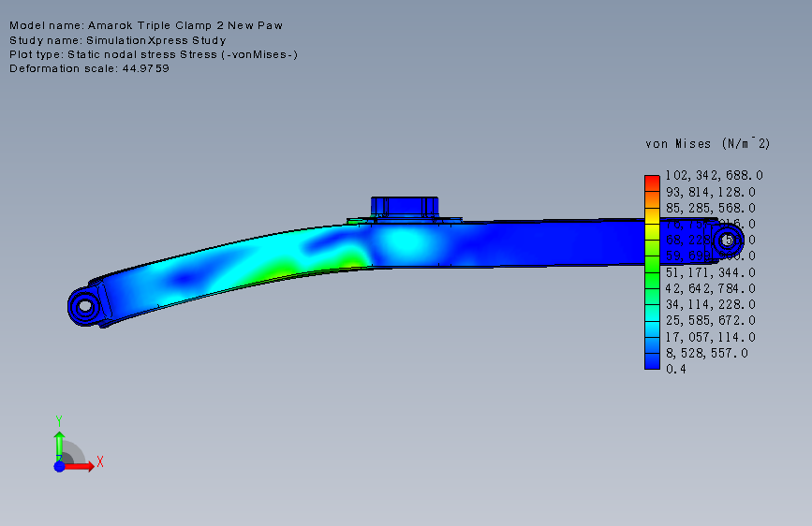Click legend value 34,114,228.0
Viewport: 812px width, 526px height.
click(711, 304)
